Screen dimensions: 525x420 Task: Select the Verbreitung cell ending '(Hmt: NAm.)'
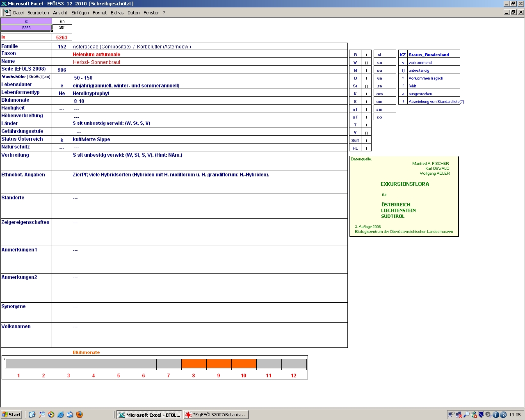[210, 161]
